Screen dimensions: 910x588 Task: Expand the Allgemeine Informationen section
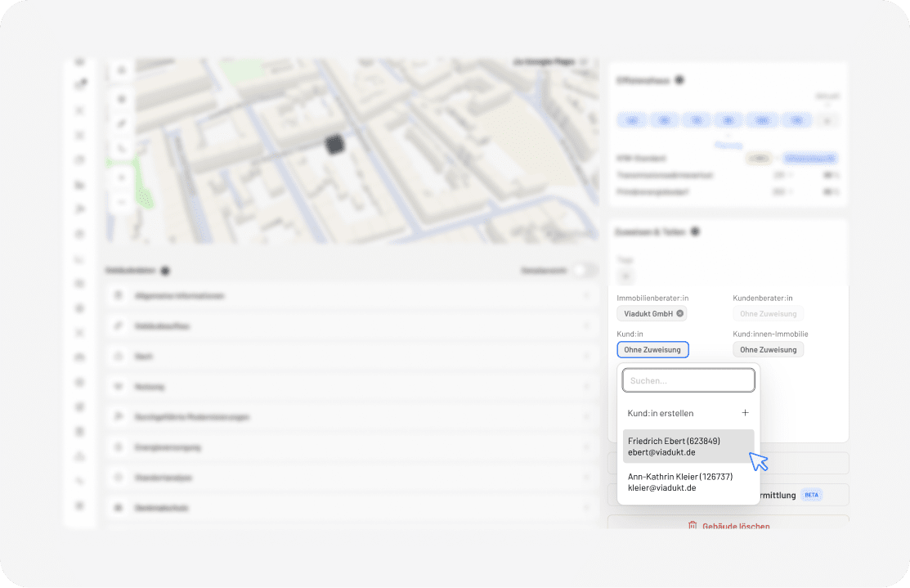click(352, 296)
